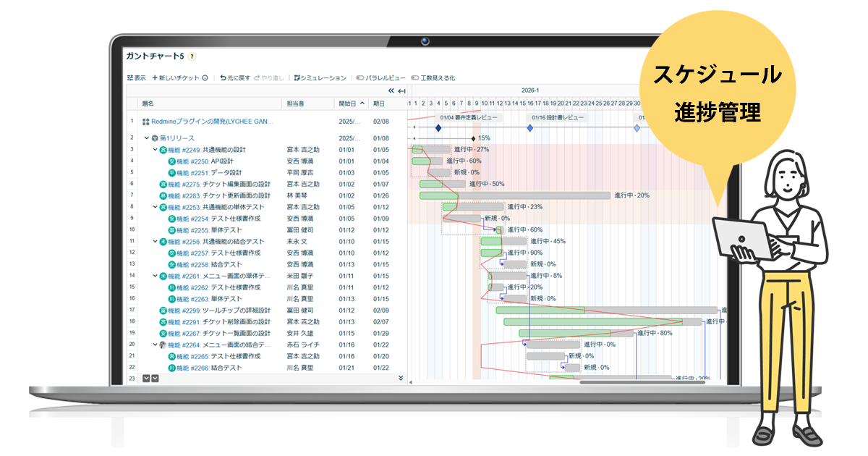Click the info icon next to 新しいチケット
The image size is (868, 456).
tap(205, 78)
